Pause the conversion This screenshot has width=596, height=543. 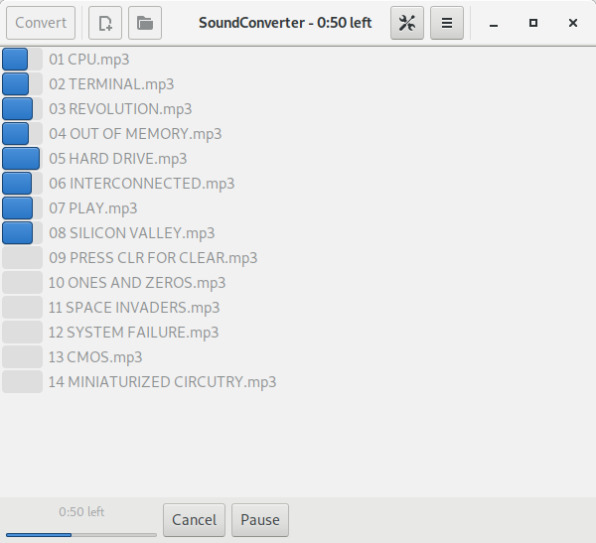coord(260,520)
